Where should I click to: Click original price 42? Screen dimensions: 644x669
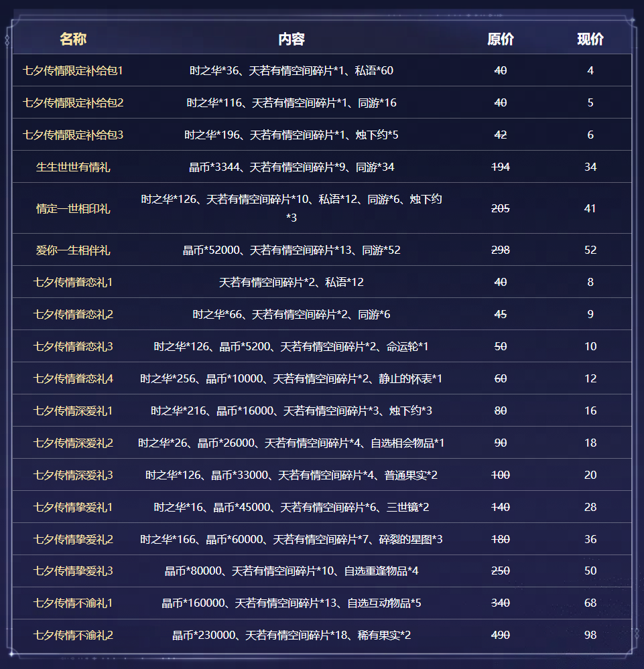[501, 135]
